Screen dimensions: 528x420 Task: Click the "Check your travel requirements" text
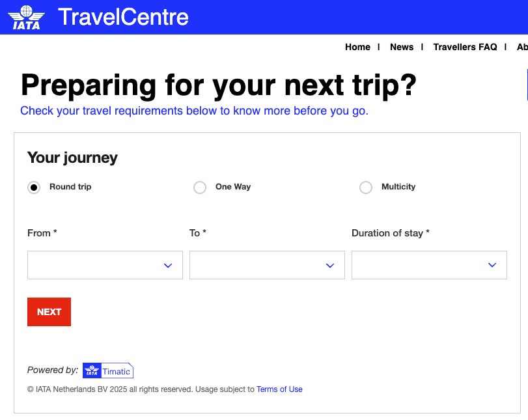194,111
